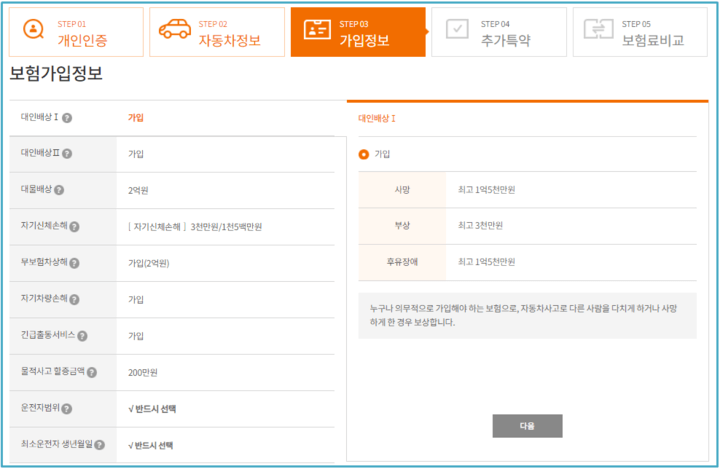This screenshot has width=720, height=469.
Task: Open help icon next to 운전자범위
Action: [67, 408]
